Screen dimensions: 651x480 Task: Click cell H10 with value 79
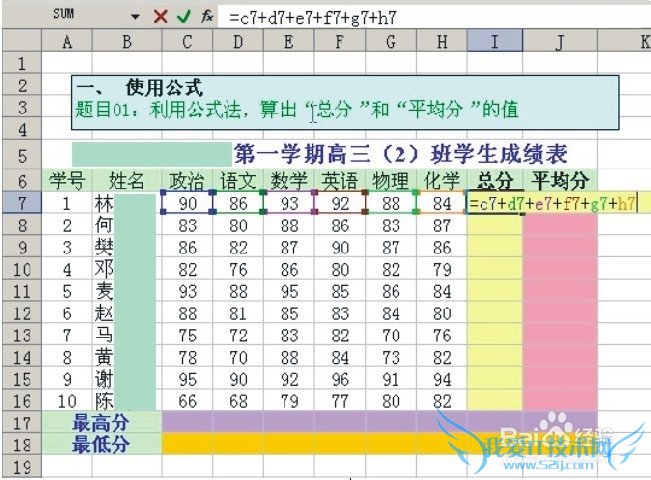coord(442,269)
